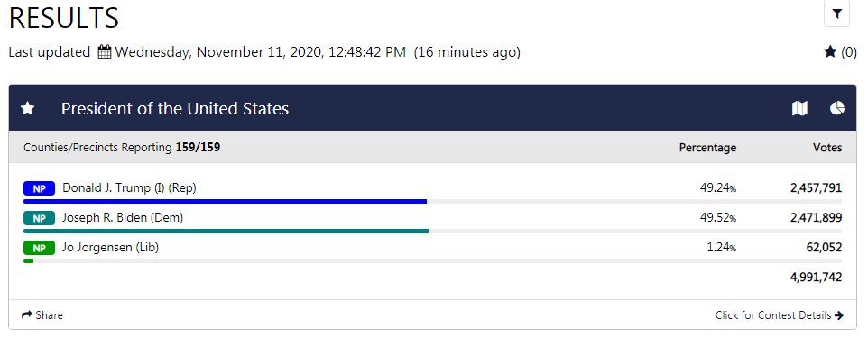Click the Votes column header

(827, 148)
